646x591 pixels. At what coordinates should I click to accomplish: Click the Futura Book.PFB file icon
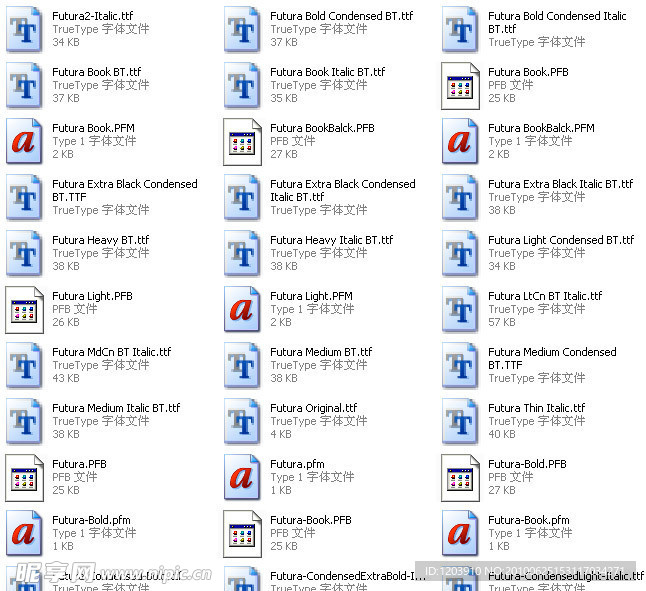click(460, 86)
